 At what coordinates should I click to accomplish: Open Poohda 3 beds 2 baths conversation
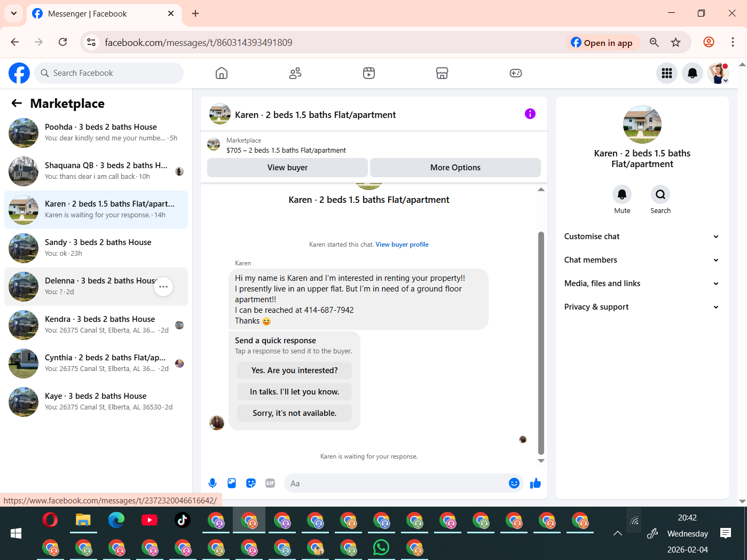96,133
